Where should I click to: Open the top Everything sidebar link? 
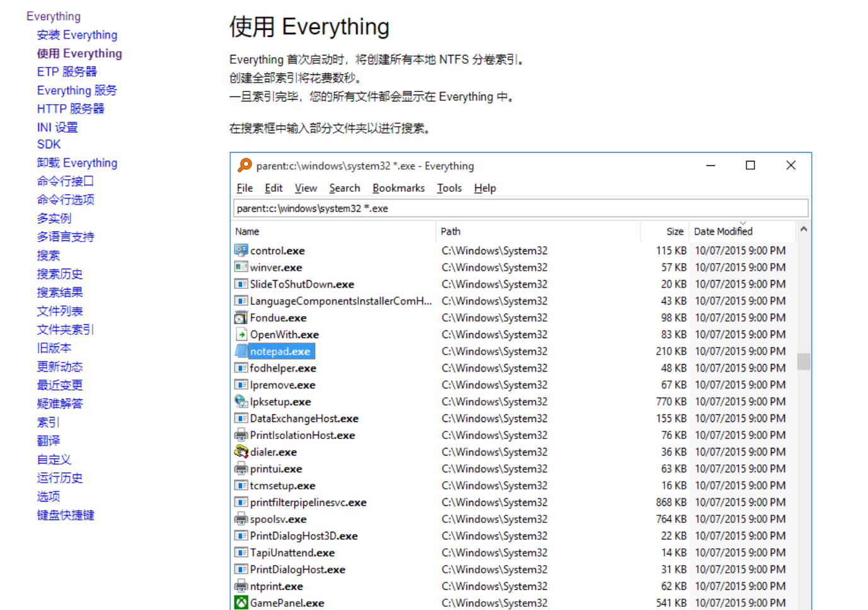54,16
